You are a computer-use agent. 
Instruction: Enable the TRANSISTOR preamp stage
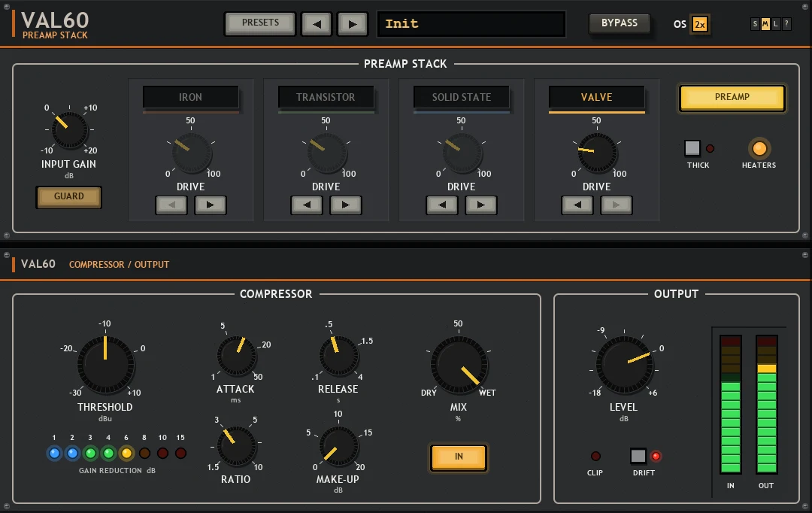click(326, 98)
